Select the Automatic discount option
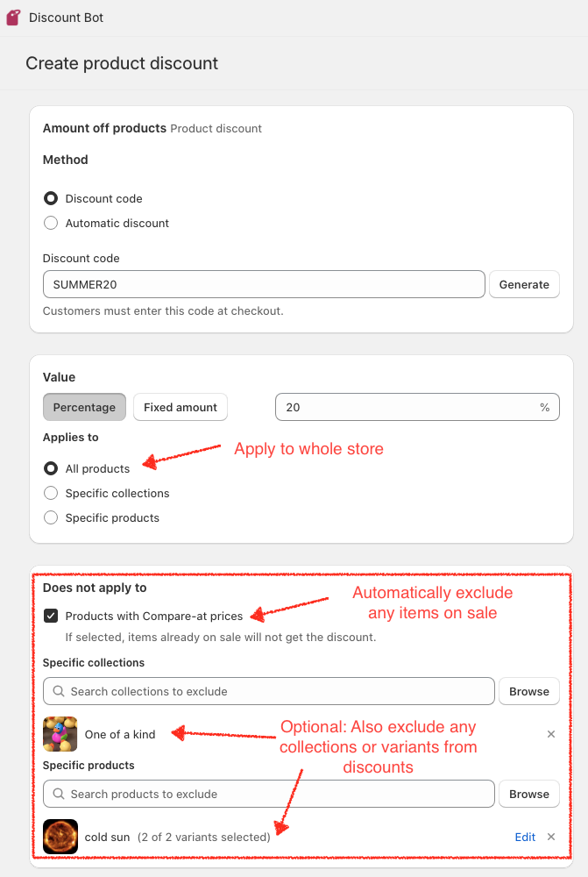 click(x=51, y=223)
